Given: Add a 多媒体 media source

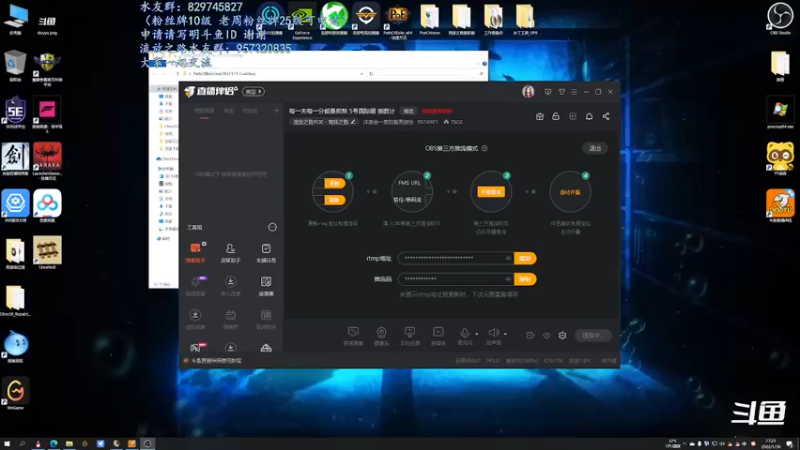Looking at the screenshot, I should point(438,336).
